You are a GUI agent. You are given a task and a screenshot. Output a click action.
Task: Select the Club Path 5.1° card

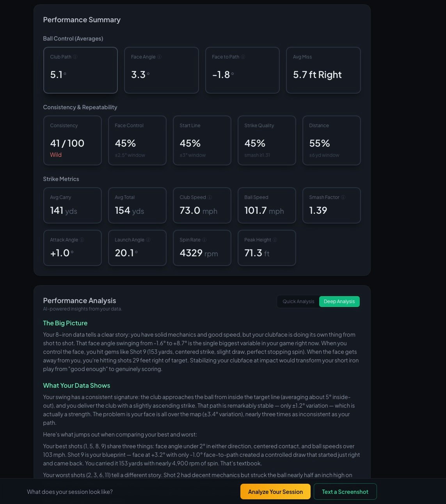pos(80,70)
